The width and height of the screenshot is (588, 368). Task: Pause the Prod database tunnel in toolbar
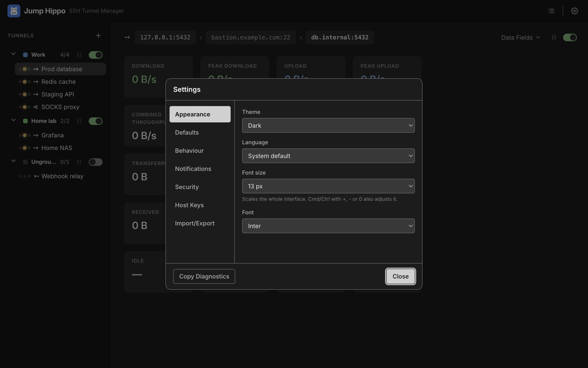point(554,37)
